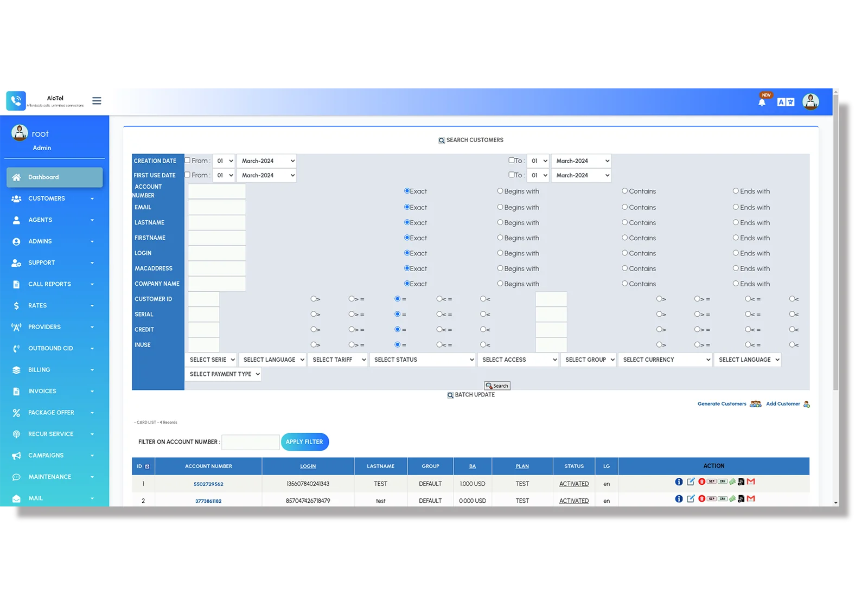Click Generate Customers group icon

click(755, 404)
